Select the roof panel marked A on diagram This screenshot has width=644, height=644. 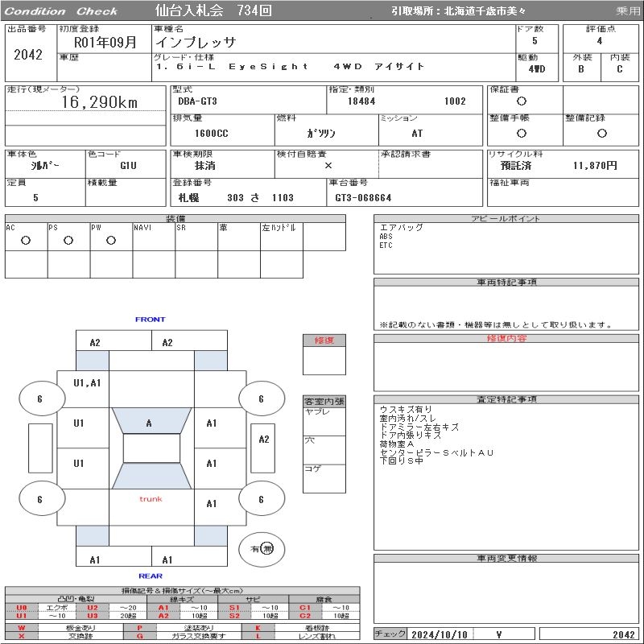150,423
